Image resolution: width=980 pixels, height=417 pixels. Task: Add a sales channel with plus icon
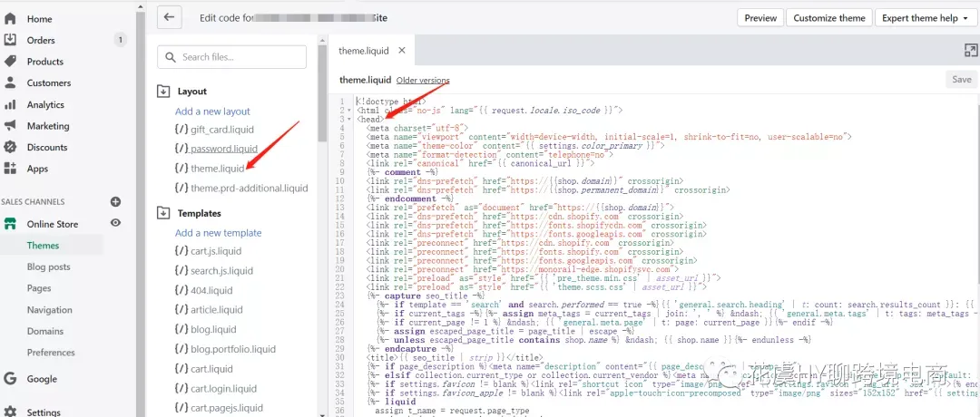pos(115,201)
